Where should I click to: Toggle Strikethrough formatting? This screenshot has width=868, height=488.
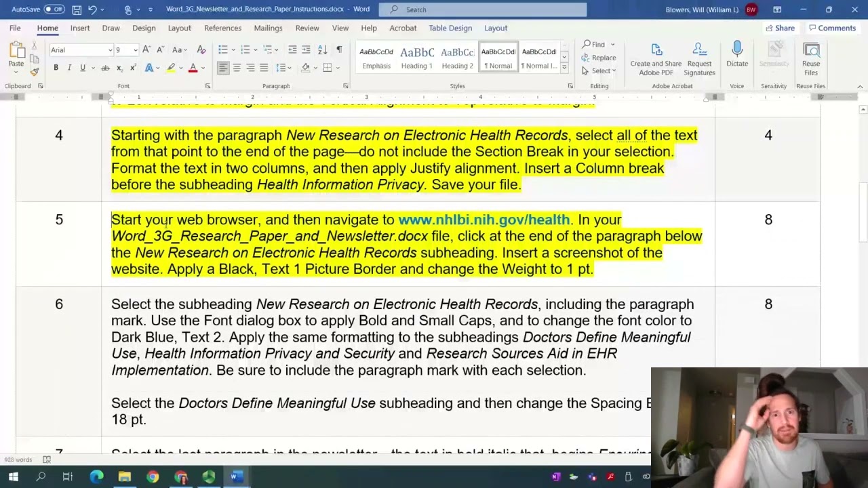coord(105,68)
